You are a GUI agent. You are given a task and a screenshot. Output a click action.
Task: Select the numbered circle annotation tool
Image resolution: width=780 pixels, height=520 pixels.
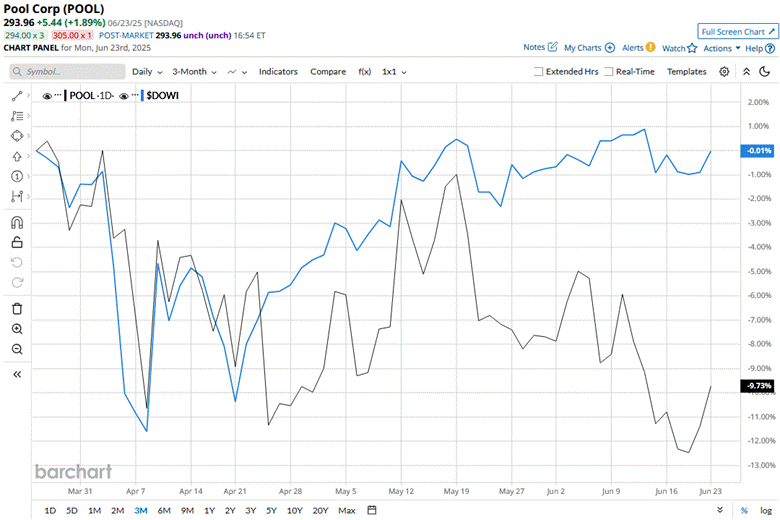click(17, 176)
